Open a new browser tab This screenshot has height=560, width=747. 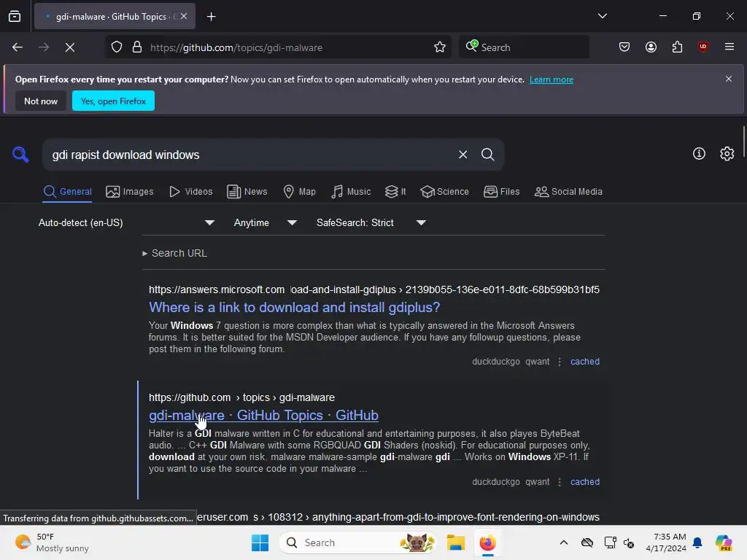(x=211, y=17)
